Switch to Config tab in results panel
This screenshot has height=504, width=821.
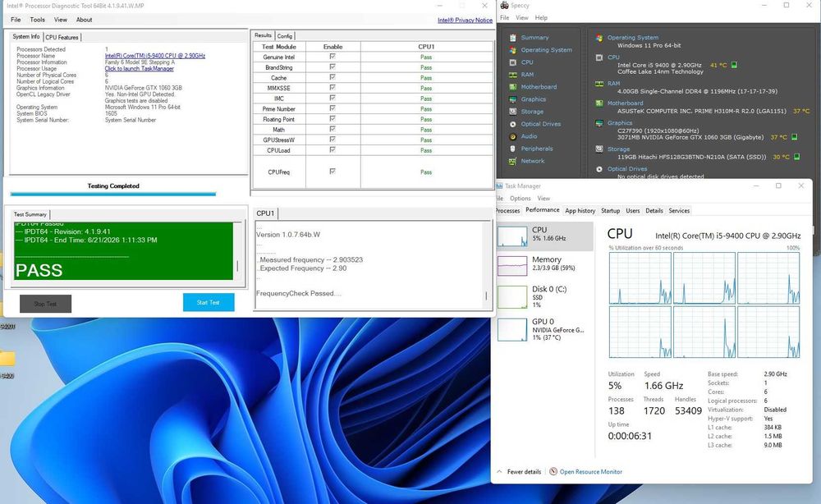point(285,36)
